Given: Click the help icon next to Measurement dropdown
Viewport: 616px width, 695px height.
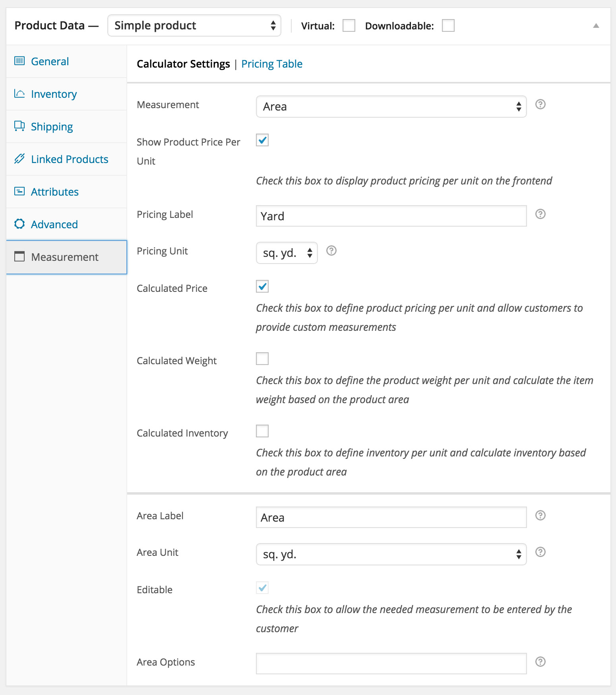Looking at the screenshot, I should (x=540, y=105).
